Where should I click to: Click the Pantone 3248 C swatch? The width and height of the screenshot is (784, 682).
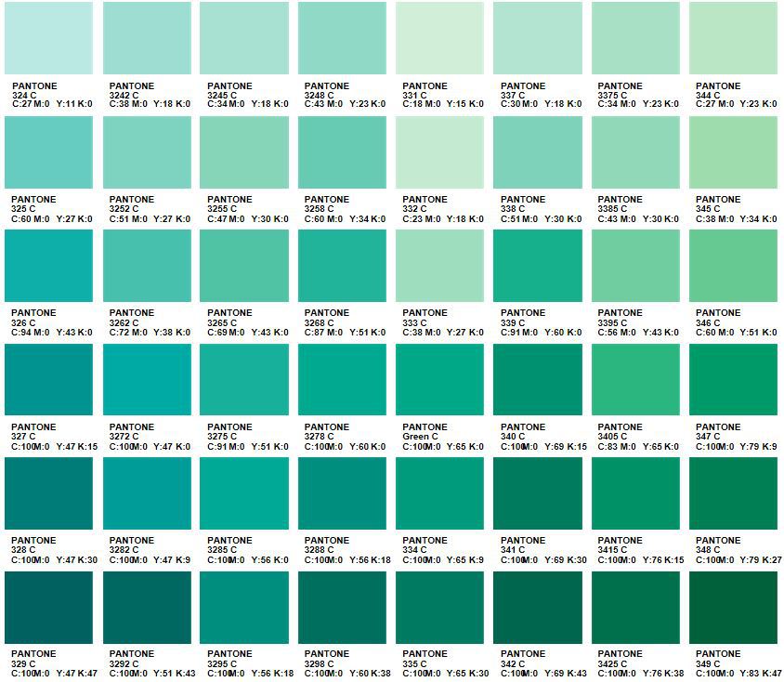click(x=342, y=38)
